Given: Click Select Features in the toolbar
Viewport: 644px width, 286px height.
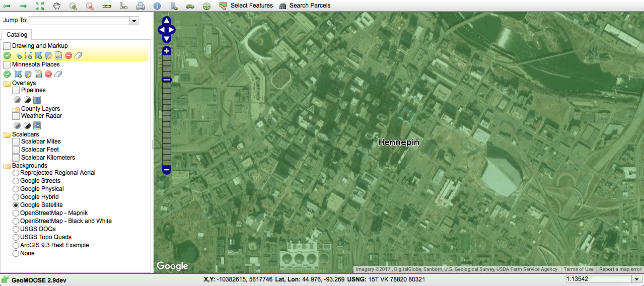Looking at the screenshot, I should [246, 6].
